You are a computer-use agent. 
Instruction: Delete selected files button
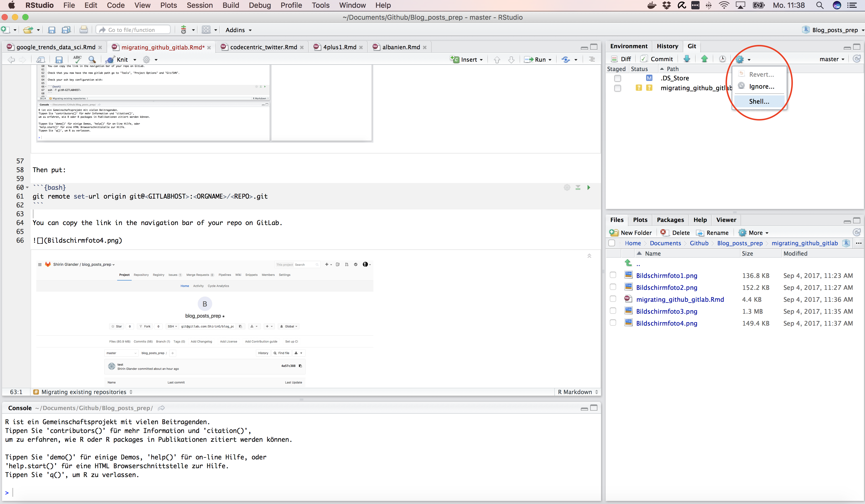point(675,233)
